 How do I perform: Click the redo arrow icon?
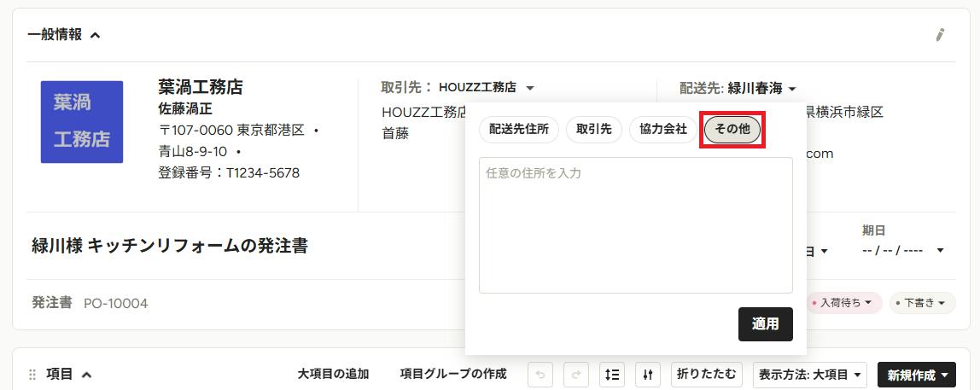[576, 375]
